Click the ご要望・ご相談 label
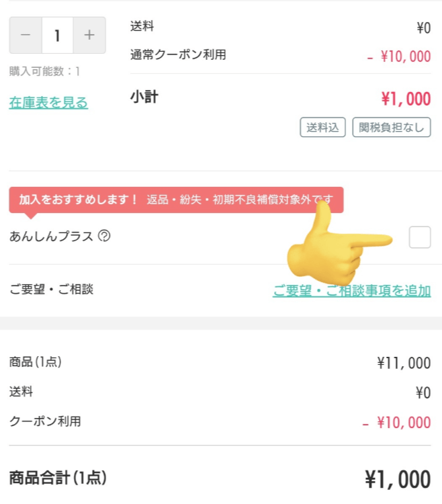442x504 pixels. pyautogui.click(x=51, y=290)
